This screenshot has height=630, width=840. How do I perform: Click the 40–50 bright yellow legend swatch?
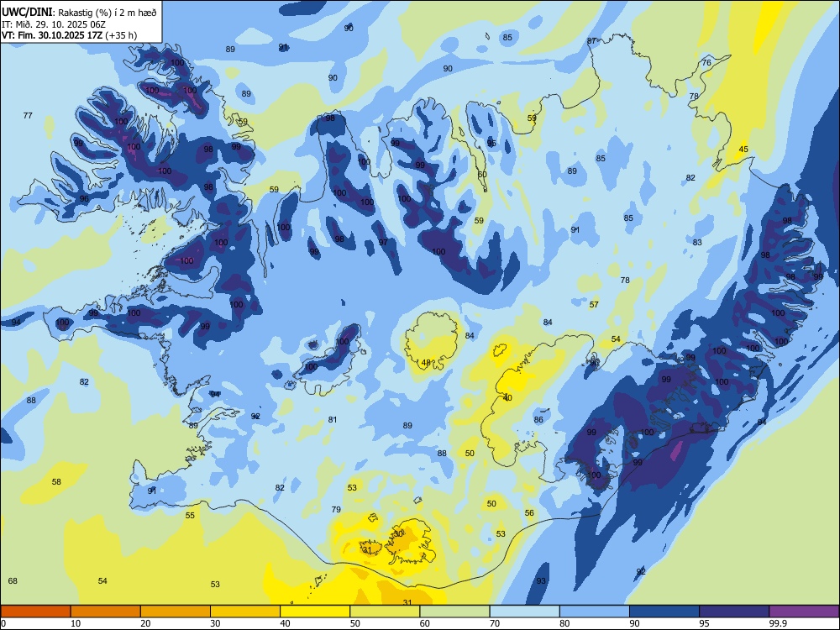pos(315,612)
